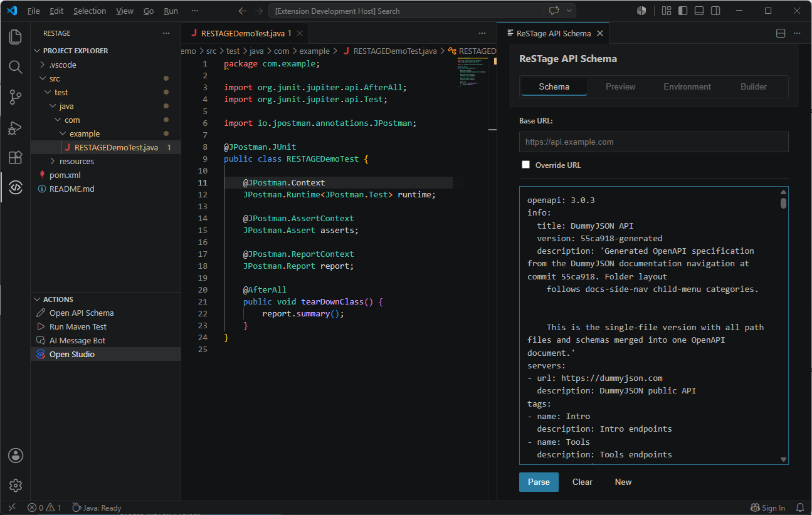Open the Manage gear icon

[x=15, y=486]
